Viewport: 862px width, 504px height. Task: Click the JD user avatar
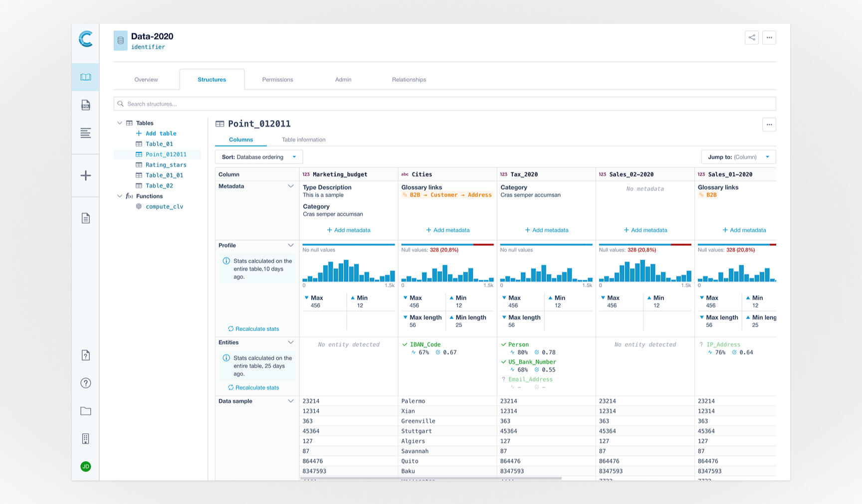click(86, 467)
